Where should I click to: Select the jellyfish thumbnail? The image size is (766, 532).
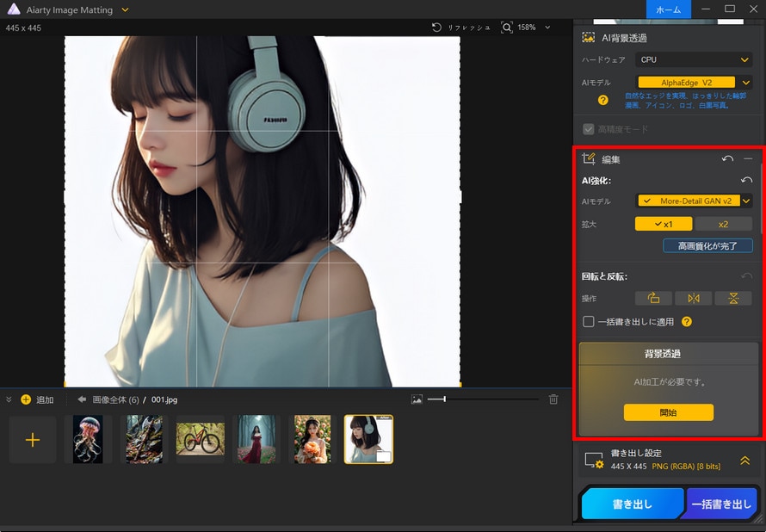[88, 439]
